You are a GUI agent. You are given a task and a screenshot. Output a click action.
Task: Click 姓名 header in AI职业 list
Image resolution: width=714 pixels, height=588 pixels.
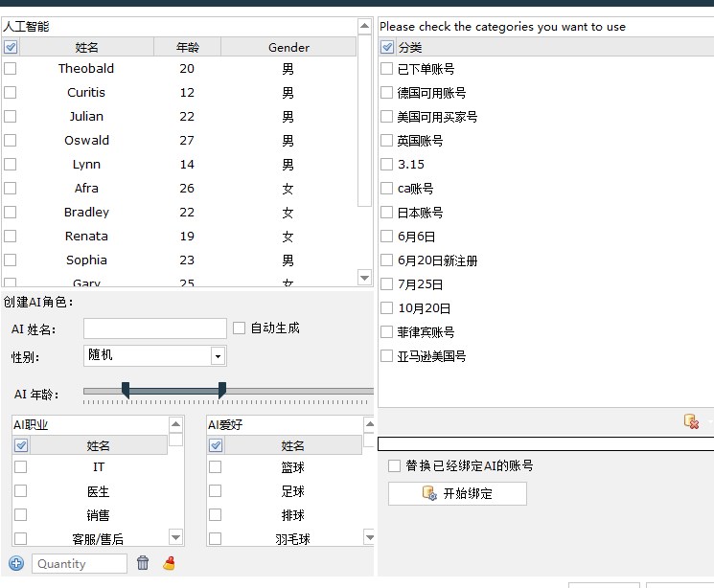99,445
